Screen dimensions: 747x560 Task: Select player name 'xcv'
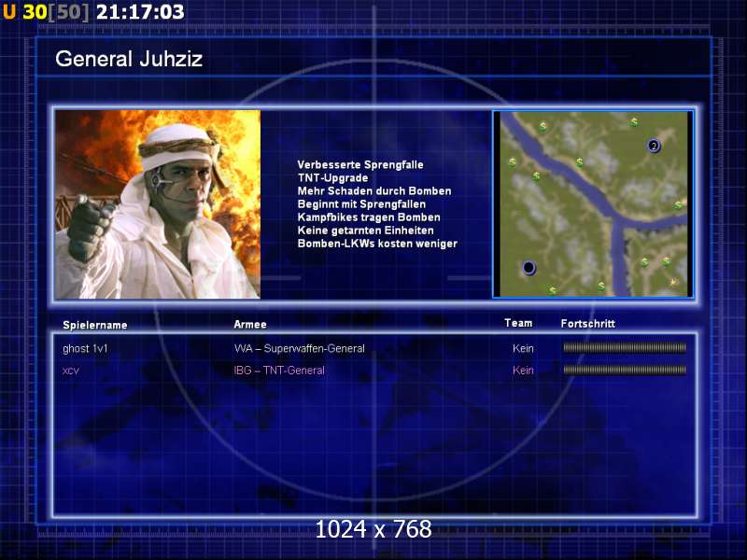pyautogui.click(x=71, y=371)
